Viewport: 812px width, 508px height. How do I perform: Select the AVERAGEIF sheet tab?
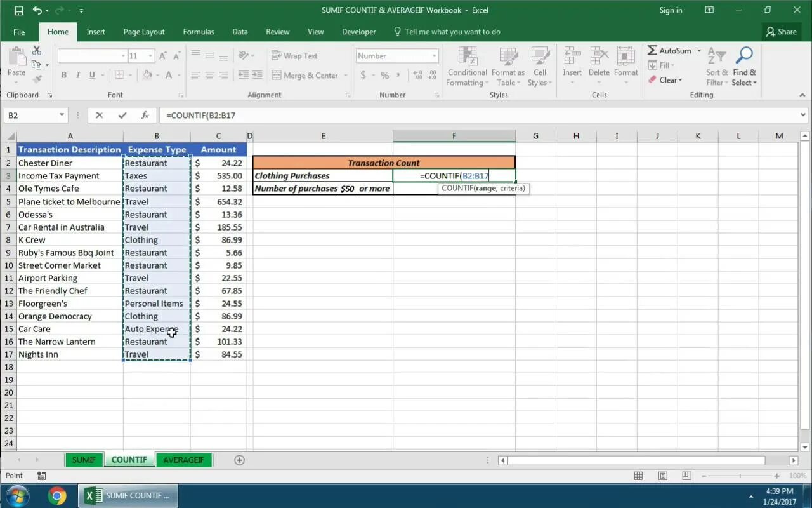coord(184,460)
